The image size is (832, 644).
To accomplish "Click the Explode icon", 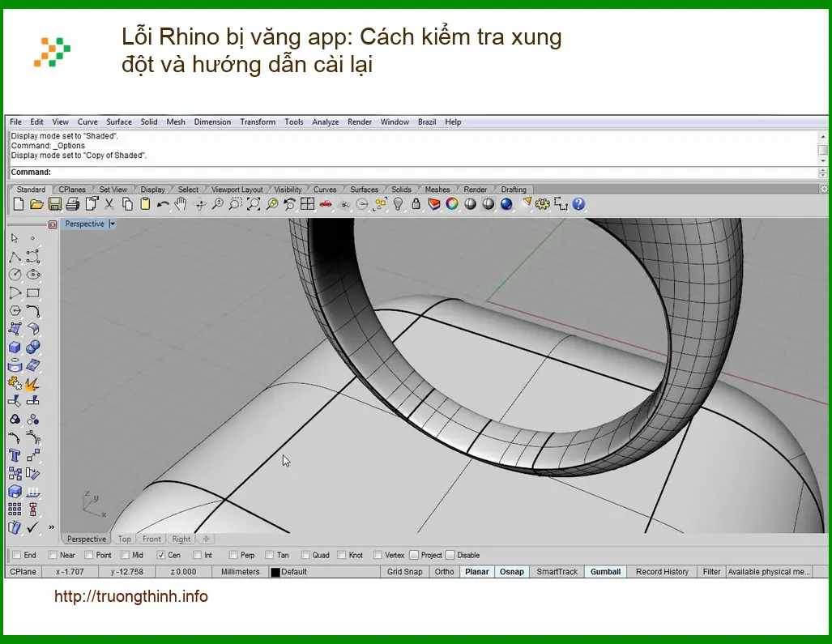I will click(x=33, y=383).
